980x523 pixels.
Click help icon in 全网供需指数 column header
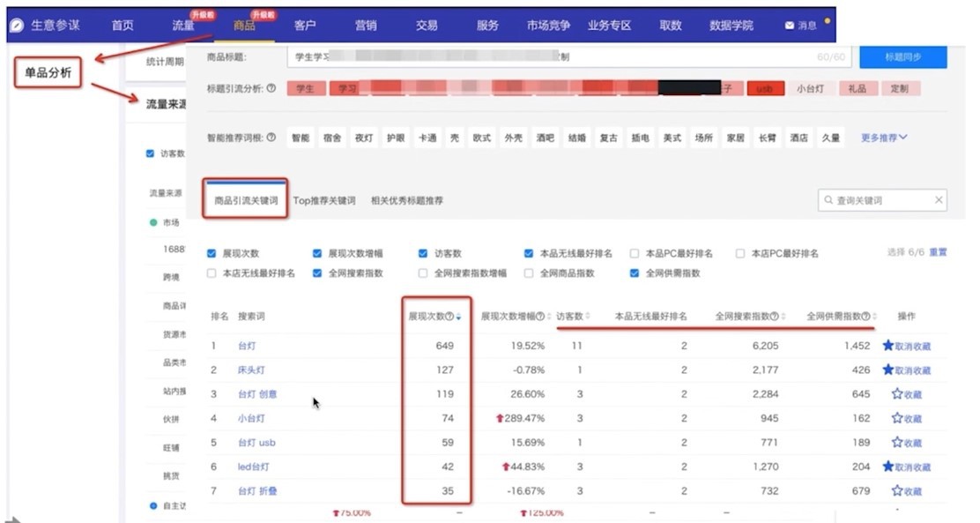[866, 317]
